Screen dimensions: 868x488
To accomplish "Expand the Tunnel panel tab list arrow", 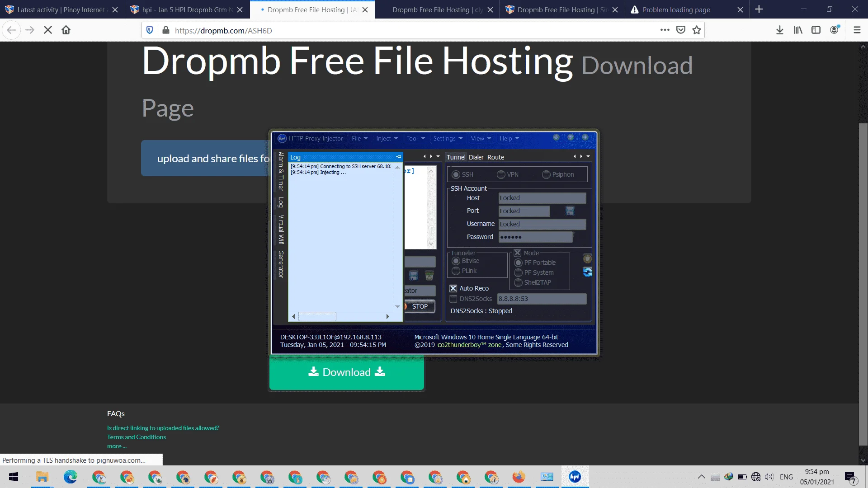I will coord(588,156).
